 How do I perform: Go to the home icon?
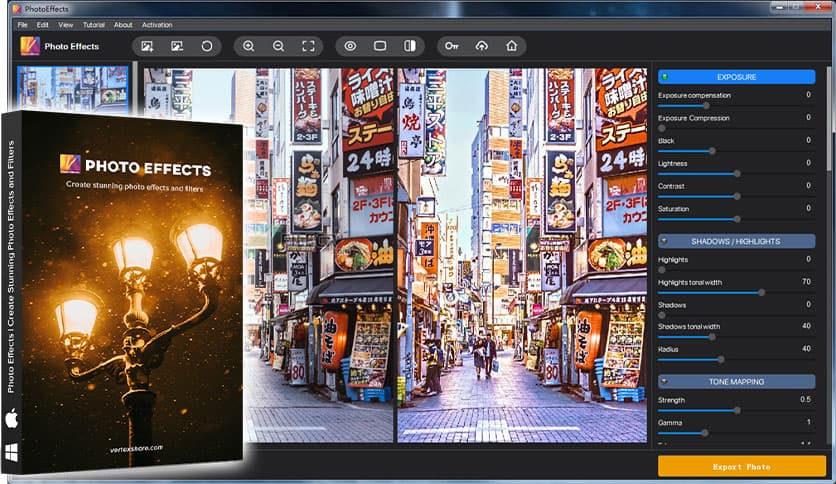coord(511,46)
